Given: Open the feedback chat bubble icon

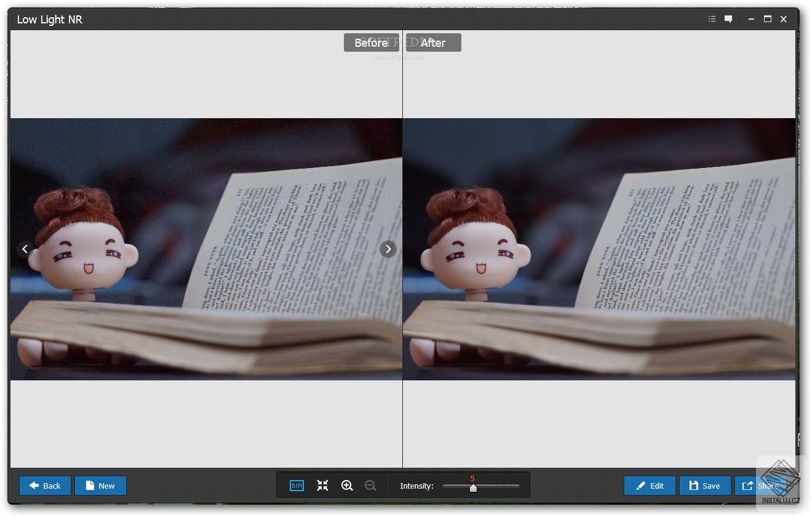Looking at the screenshot, I should [728, 19].
